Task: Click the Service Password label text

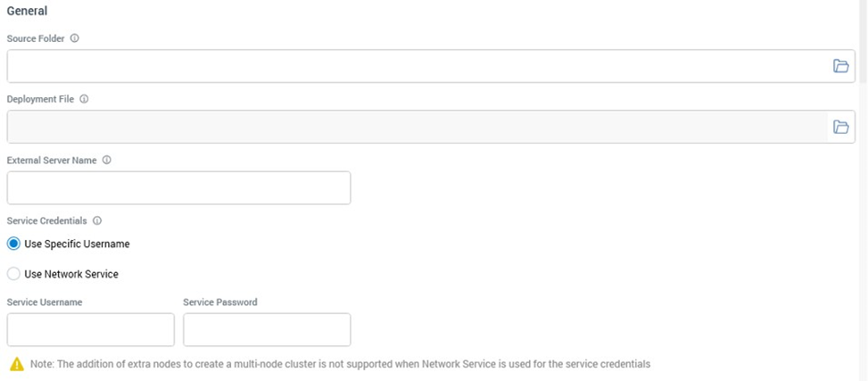Action: coord(220,302)
